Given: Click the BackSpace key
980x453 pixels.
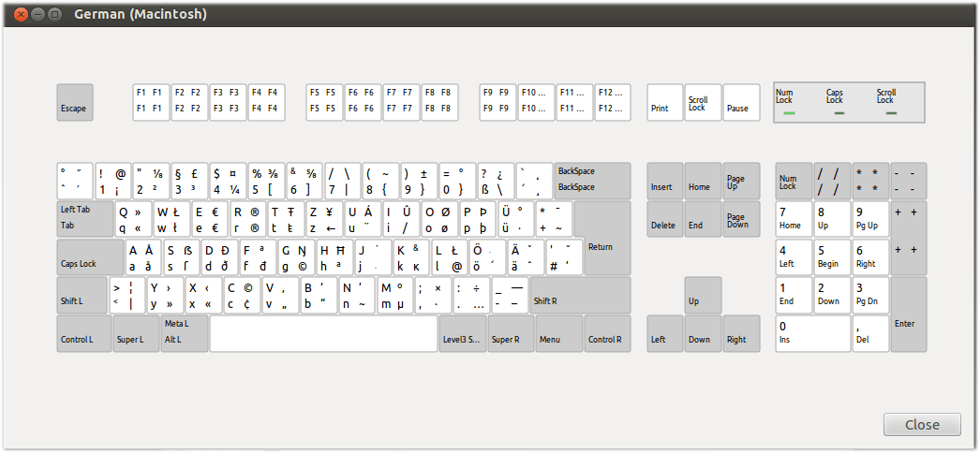Looking at the screenshot, I should click(x=592, y=181).
